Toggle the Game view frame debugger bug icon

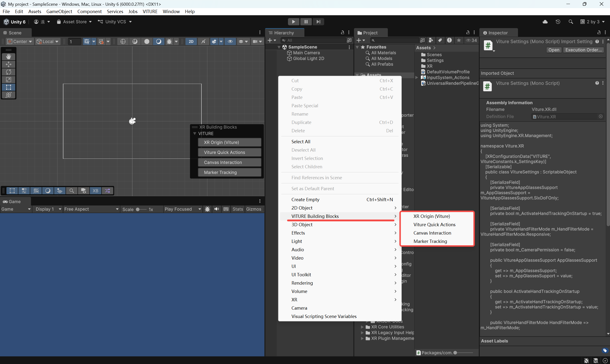[x=207, y=209]
